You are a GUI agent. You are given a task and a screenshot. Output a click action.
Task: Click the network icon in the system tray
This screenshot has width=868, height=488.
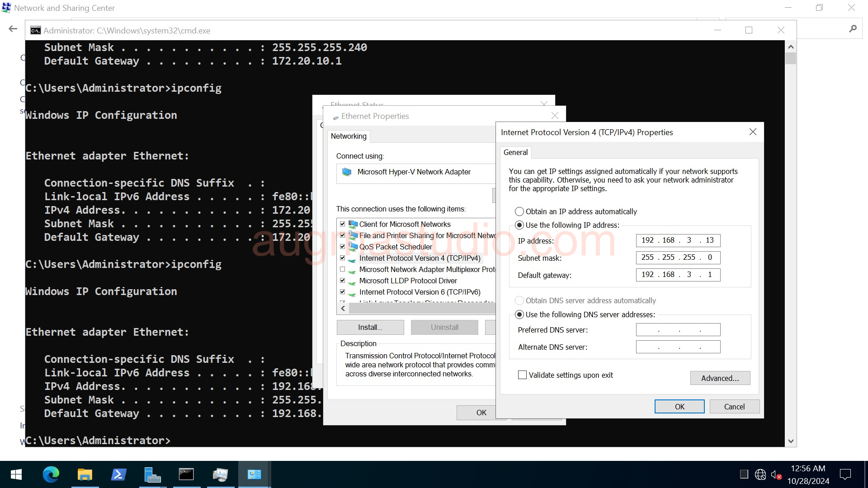760,474
